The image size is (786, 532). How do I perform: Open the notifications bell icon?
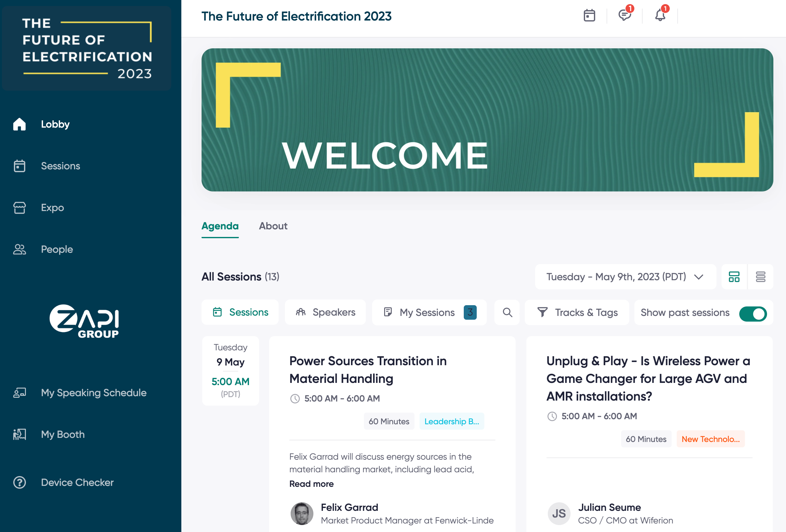[660, 15]
